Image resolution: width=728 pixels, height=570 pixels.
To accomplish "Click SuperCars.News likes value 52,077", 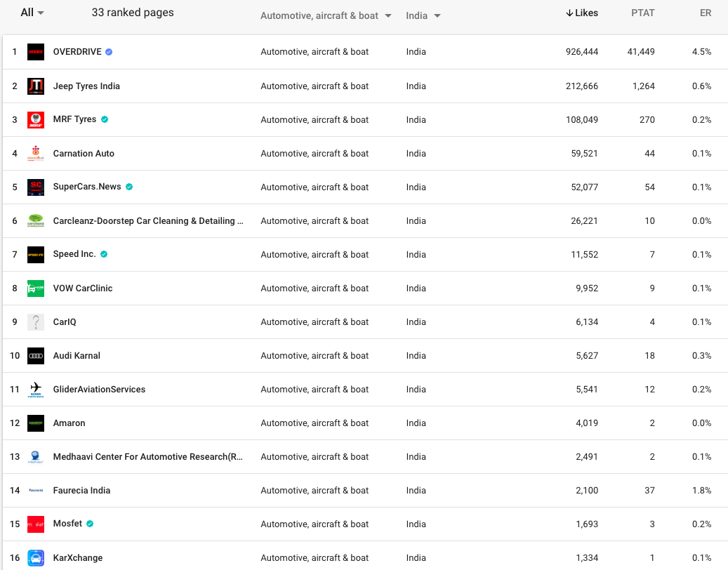I will 584,187.
